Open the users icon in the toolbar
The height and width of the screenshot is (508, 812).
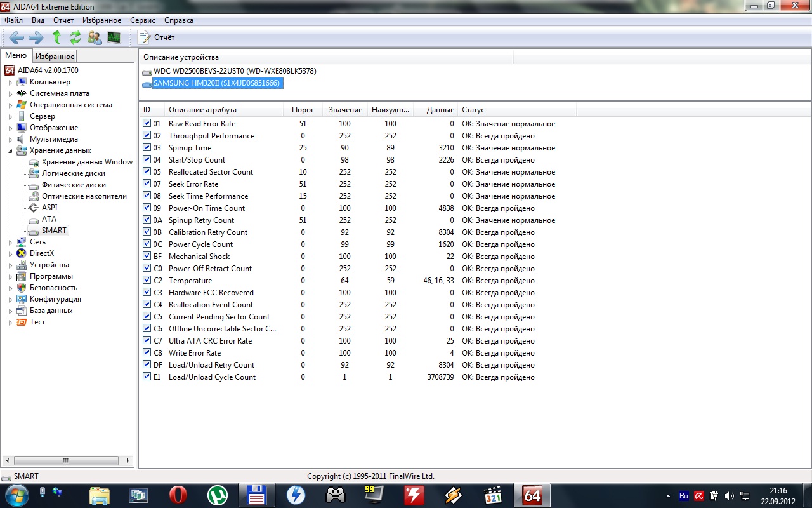point(95,37)
